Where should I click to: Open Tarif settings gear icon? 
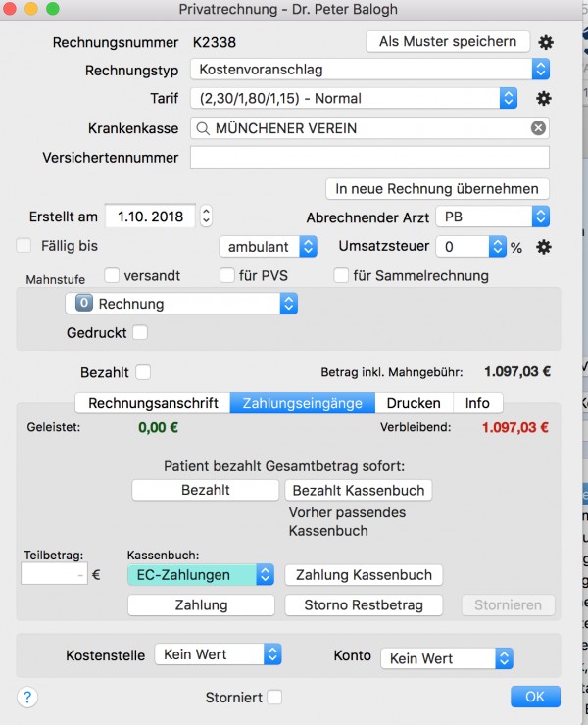pyautogui.click(x=544, y=99)
